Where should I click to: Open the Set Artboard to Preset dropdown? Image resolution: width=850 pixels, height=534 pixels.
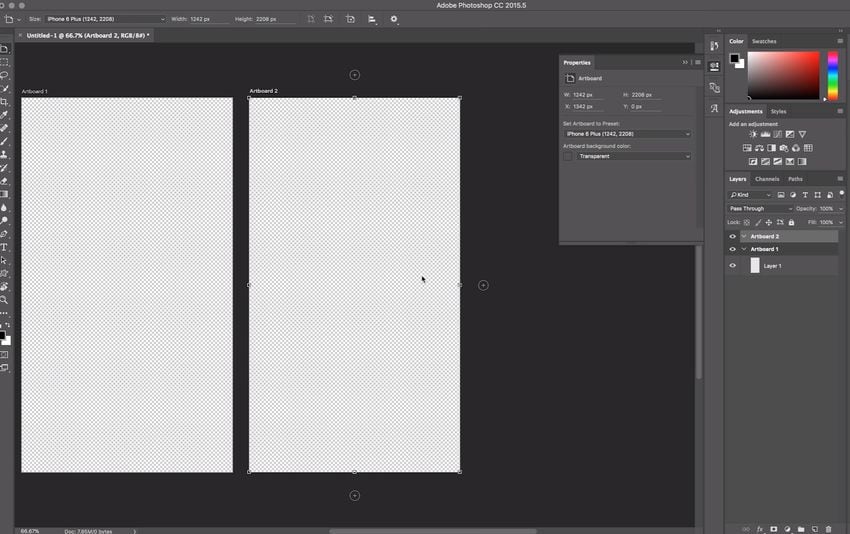pos(627,134)
